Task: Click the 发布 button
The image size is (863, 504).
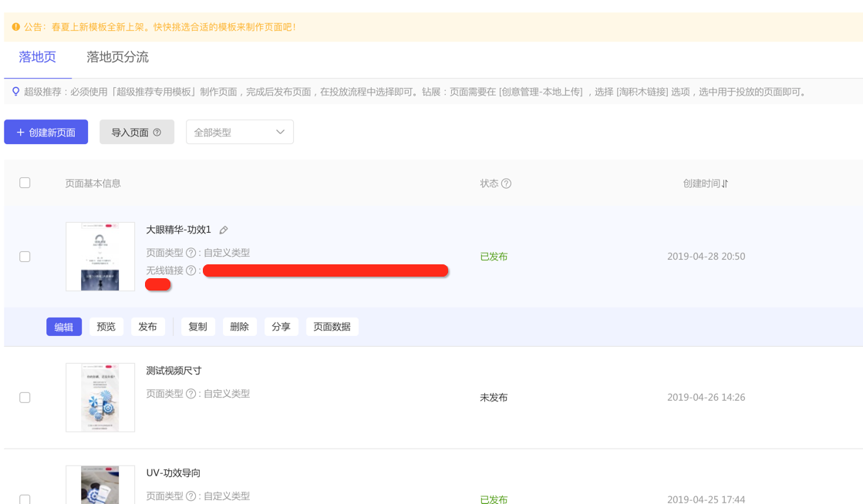Action: tap(147, 327)
